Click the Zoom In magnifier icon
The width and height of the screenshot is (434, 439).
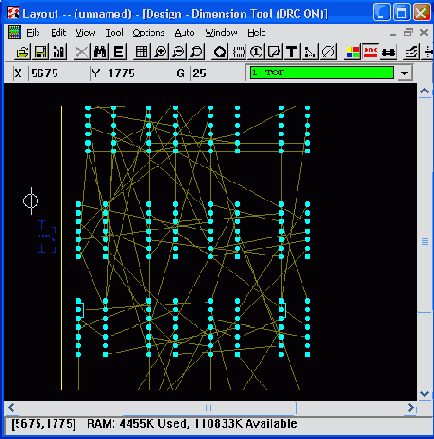[x=161, y=52]
